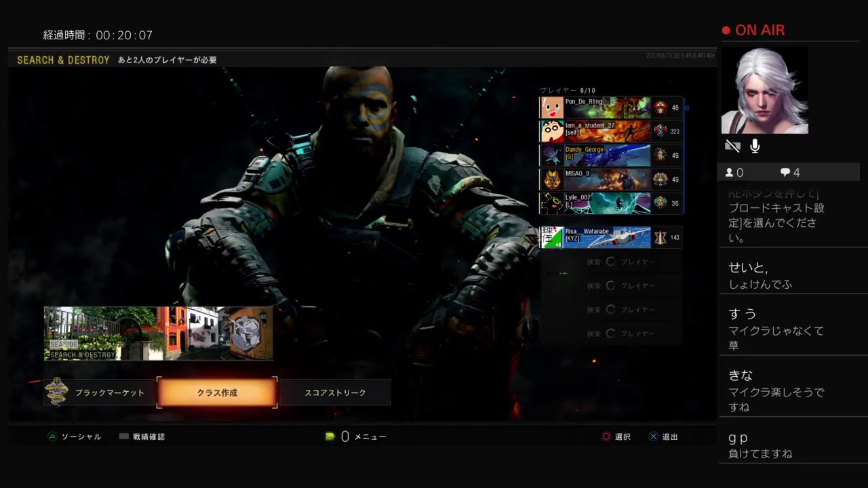Select the Seaside map thumbnail
This screenshot has height=488, width=868.
158,333
